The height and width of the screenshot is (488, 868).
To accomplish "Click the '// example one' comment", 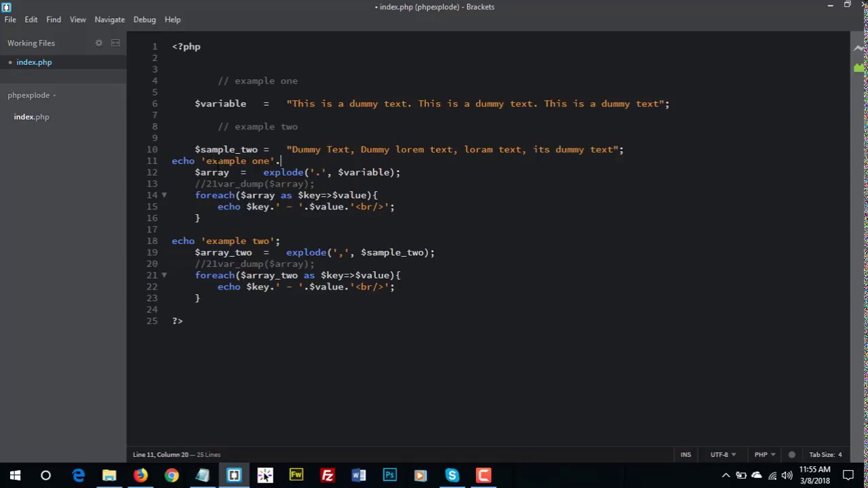I will tap(258, 81).
